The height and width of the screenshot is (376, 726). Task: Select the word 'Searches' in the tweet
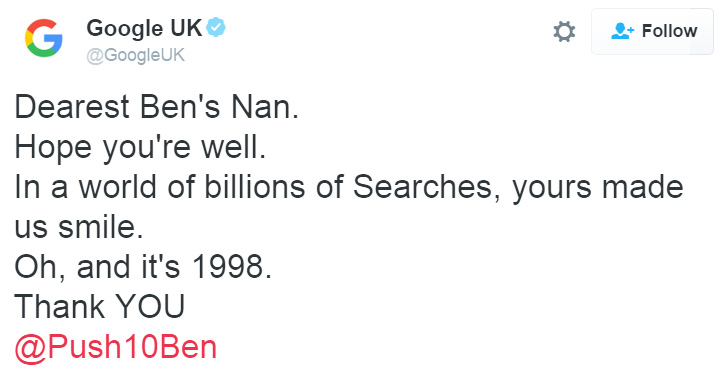pos(427,188)
